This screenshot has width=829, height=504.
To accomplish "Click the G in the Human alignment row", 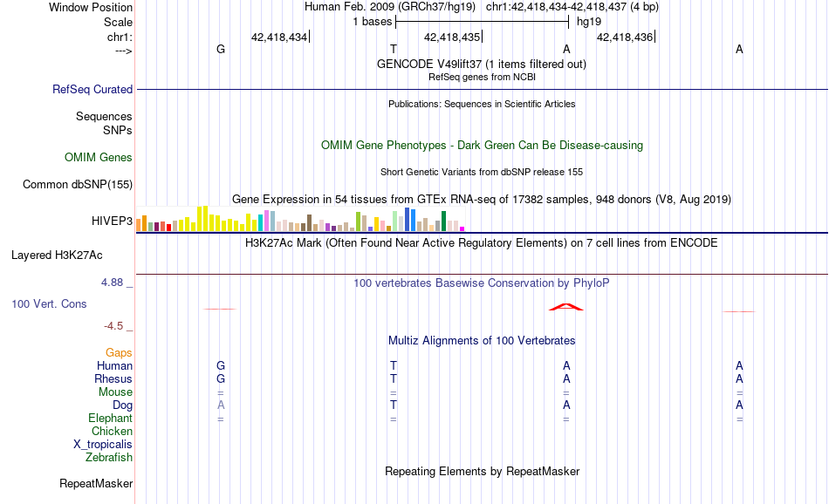I will coord(221,365).
